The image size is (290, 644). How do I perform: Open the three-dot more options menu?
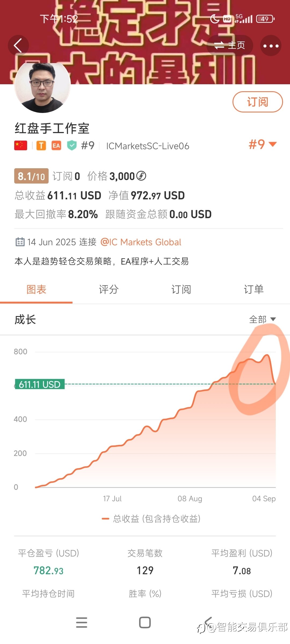[271, 46]
